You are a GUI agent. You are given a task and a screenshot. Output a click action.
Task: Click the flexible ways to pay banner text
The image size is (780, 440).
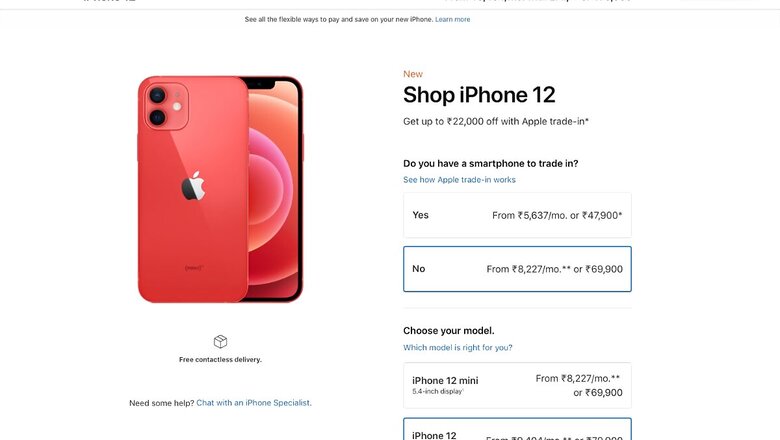[338, 19]
